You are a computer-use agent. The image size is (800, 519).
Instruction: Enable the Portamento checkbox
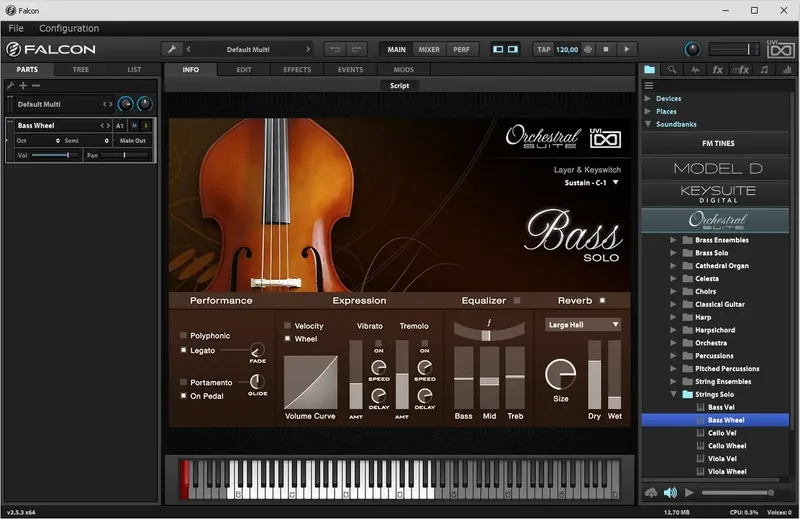point(184,382)
